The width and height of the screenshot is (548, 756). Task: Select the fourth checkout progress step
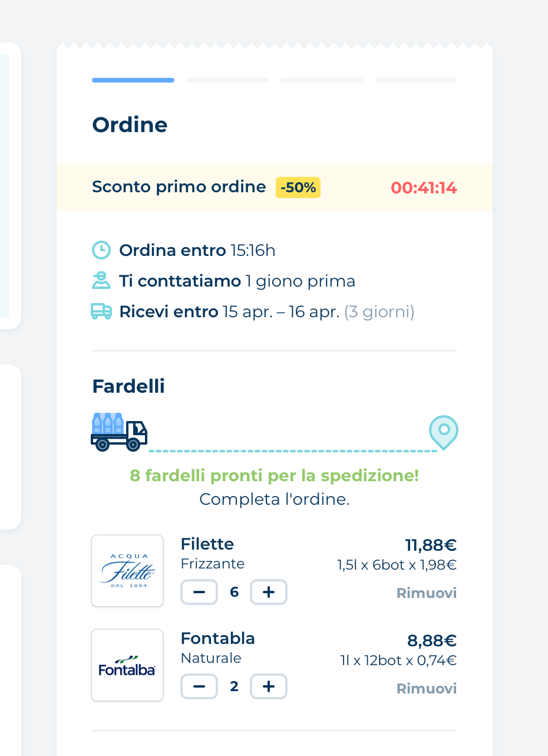[x=416, y=80]
